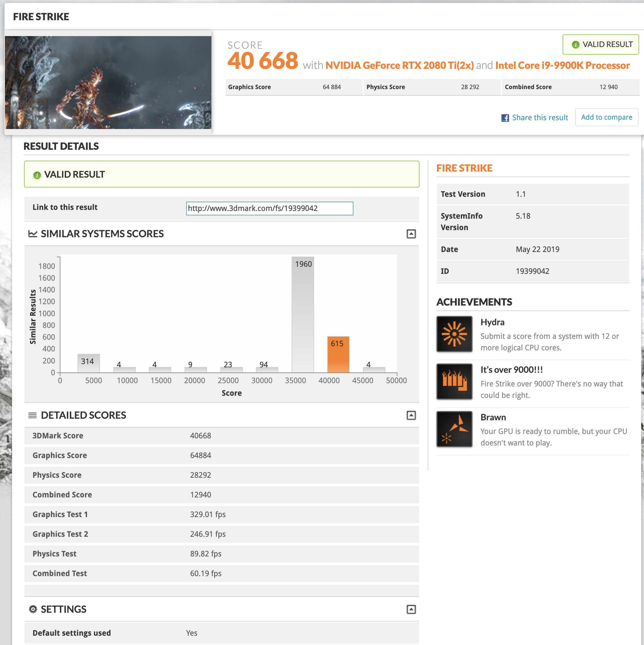
Task: Click the RESULT DETAILS heading
Action: click(x=61, y=146)
